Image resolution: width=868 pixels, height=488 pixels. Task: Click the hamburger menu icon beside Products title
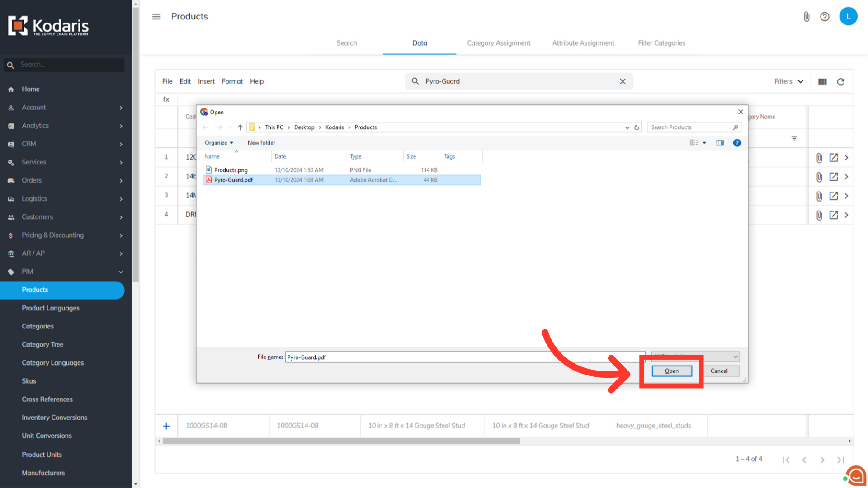(156, 17)
